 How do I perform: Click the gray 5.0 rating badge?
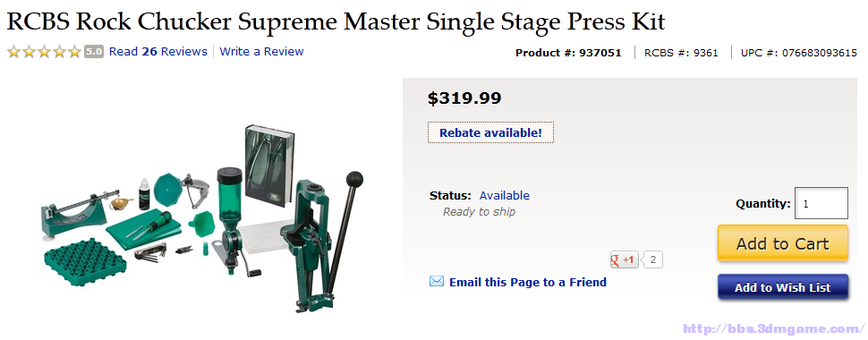pos(94,52)
